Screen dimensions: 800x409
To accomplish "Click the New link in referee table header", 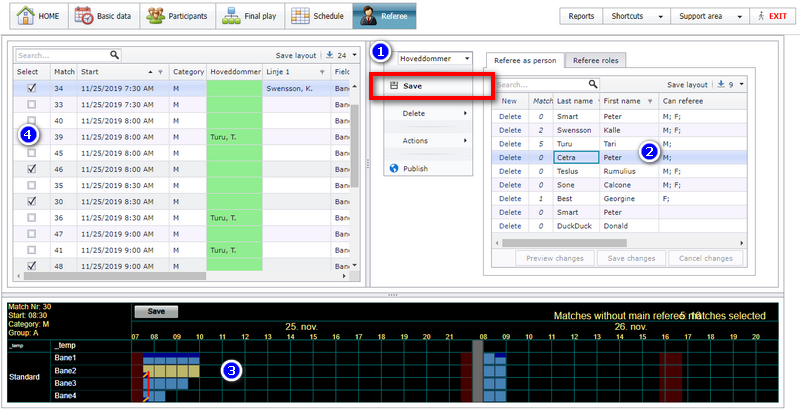I will (509, 101).
